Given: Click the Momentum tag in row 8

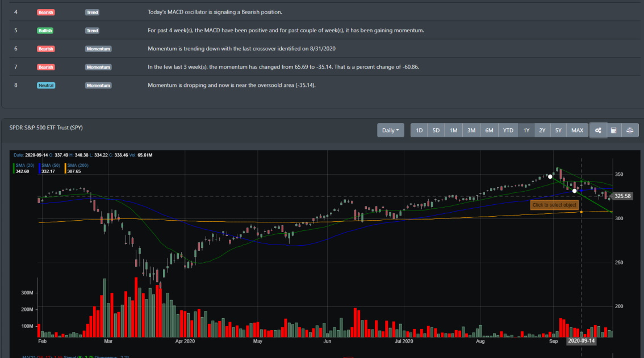Looking at the screenshot, I should [98, 86].
